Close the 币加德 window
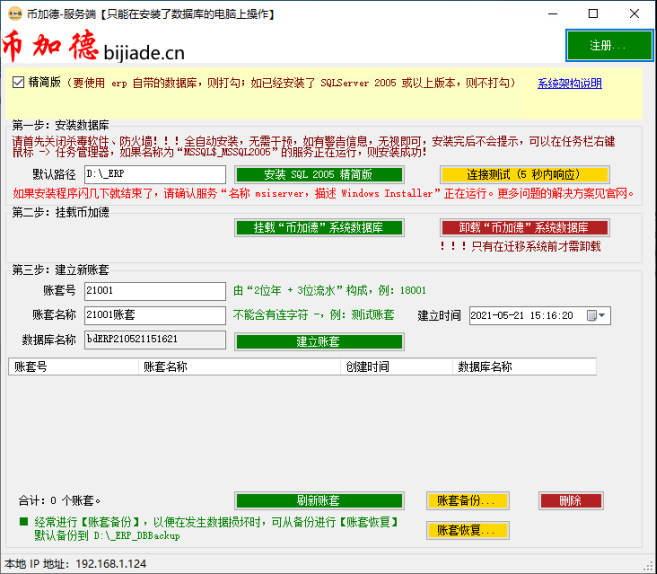The height and width of the screenshot is (574, 657). coord(634,14)
